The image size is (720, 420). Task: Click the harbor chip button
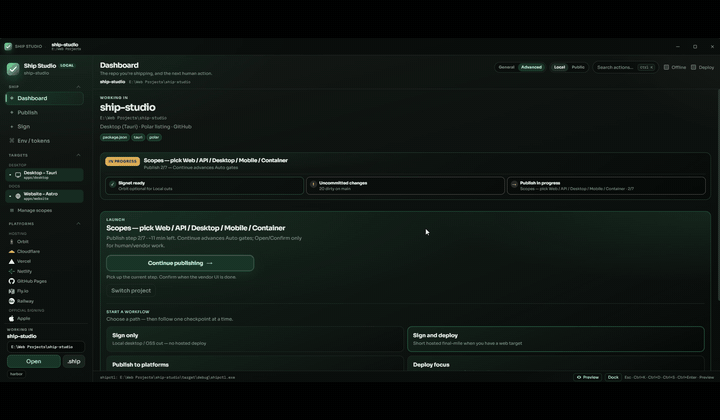click(17, 374)
